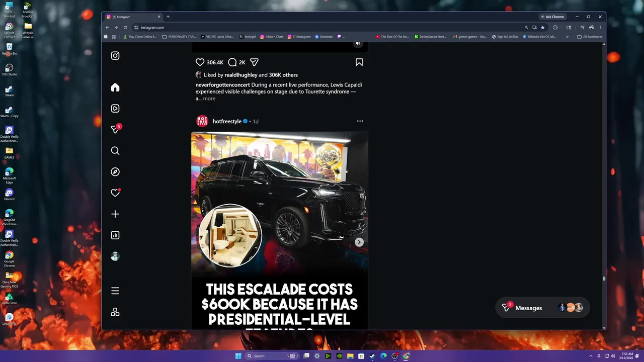Open Chrome extensions puzzle icon
The height and width of the screenshot is (362, 644).
pos(555,28)
